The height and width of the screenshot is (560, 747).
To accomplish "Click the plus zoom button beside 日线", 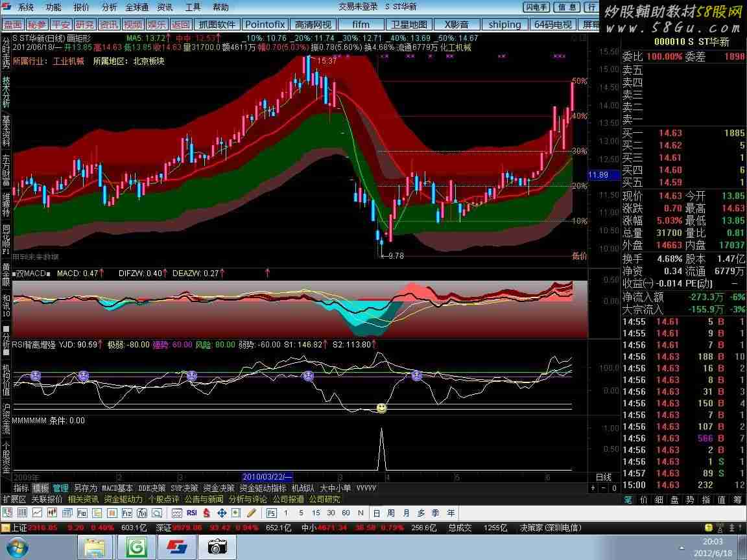I will point(593,488).
